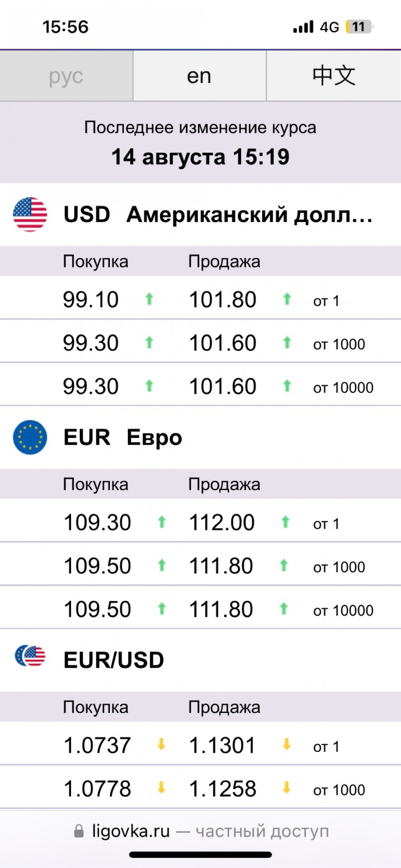Select the рус language tab

(66, 75)
